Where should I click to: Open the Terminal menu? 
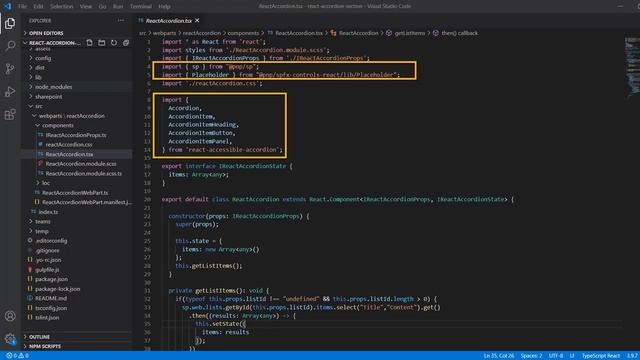(x=141, y=7)
